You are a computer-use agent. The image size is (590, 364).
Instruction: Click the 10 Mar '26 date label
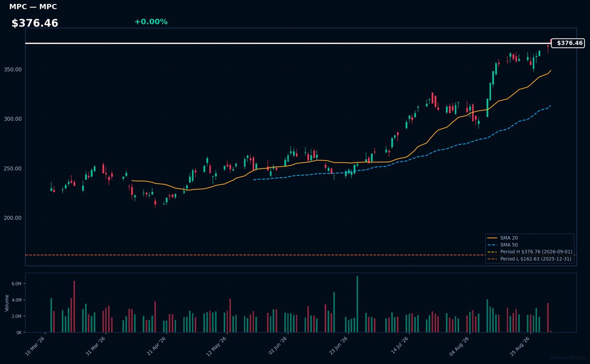click(x=35, y=345)
